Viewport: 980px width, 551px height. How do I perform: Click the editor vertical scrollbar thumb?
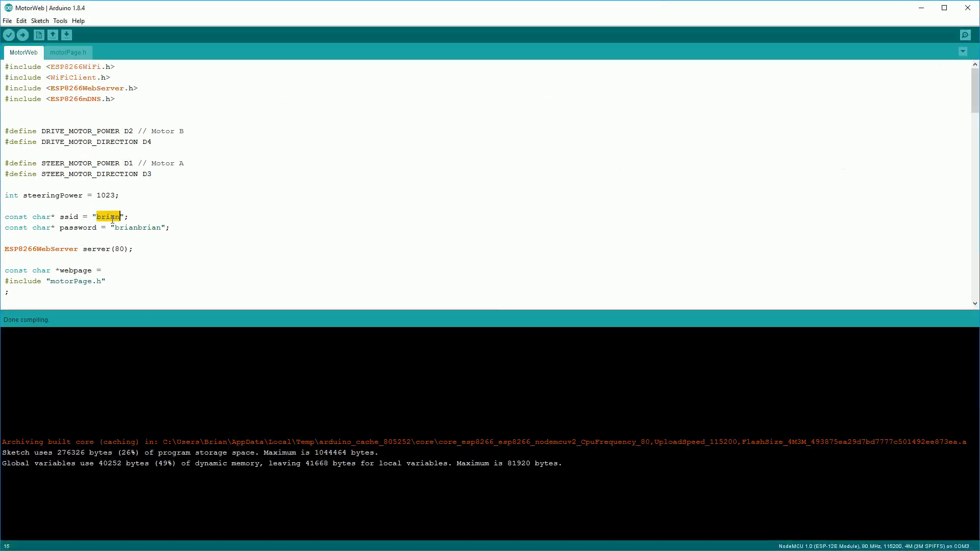[975, 90]
